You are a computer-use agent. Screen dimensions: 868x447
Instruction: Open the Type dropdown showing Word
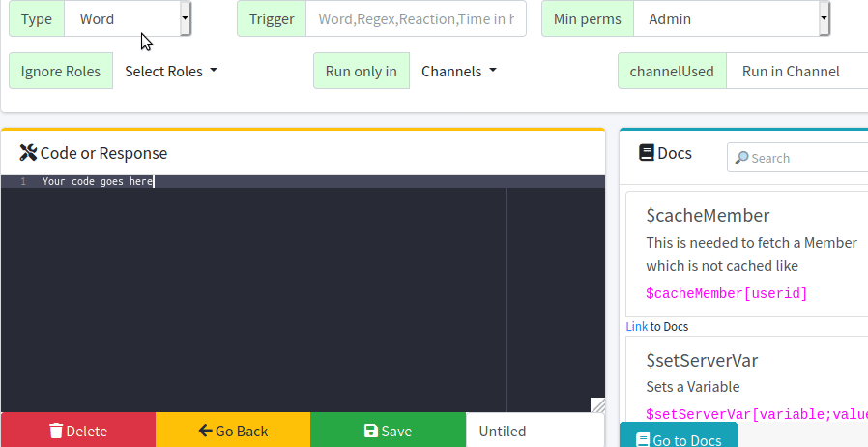[128, 18]
